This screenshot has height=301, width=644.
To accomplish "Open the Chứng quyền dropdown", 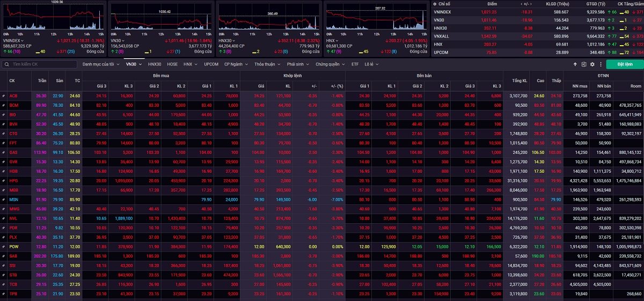I will [330, 64].
